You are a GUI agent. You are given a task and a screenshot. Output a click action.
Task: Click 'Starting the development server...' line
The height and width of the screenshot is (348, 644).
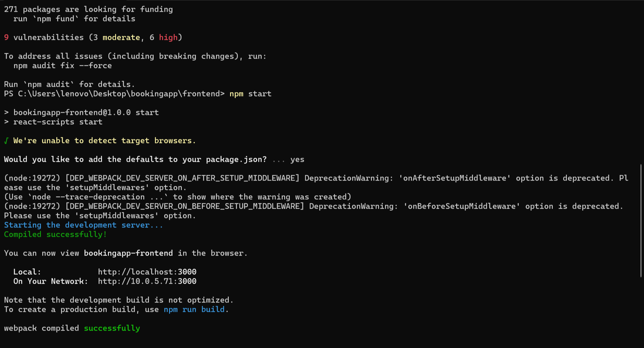[x=83, y=225]
